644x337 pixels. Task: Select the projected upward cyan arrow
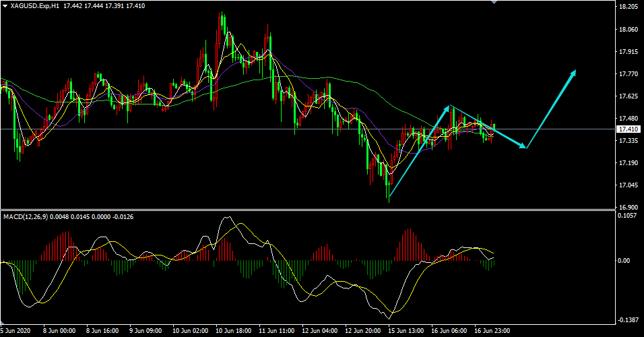551,109
